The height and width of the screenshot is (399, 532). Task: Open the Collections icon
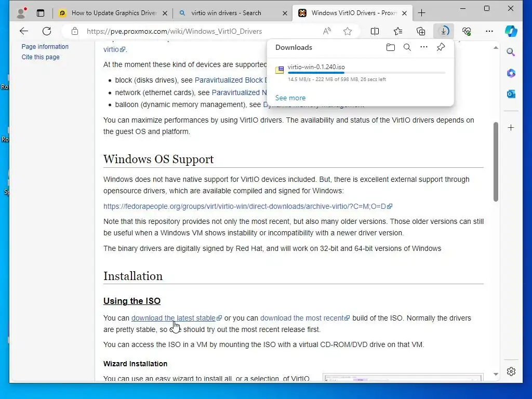[421, 31]
